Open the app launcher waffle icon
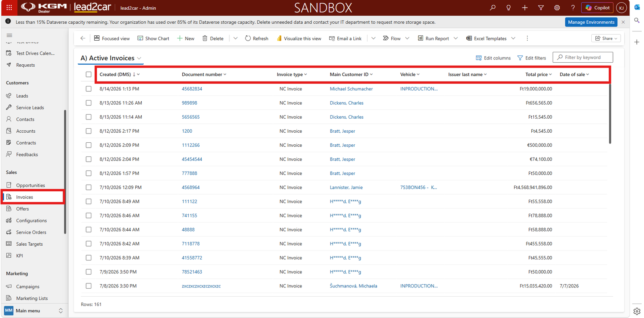644x318 pixels. tap(9, 8)
